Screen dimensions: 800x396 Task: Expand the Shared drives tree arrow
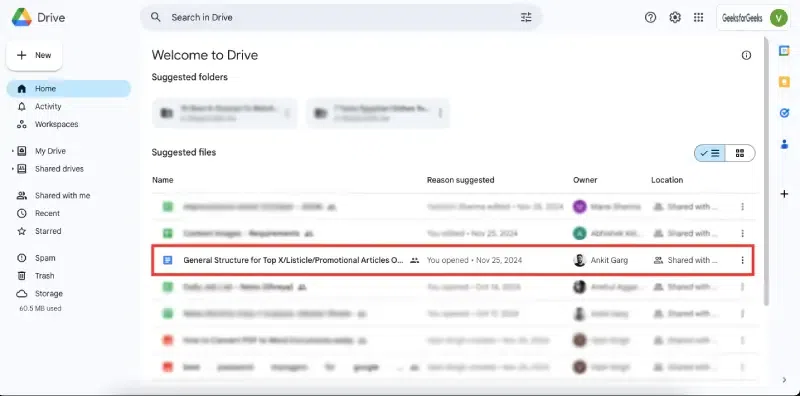(13, 169)
